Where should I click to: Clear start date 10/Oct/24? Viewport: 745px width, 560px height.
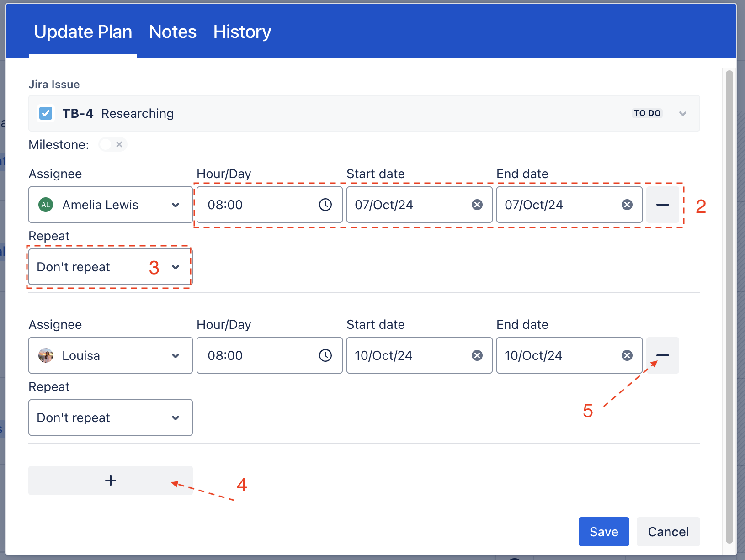(x=477, y=355)
